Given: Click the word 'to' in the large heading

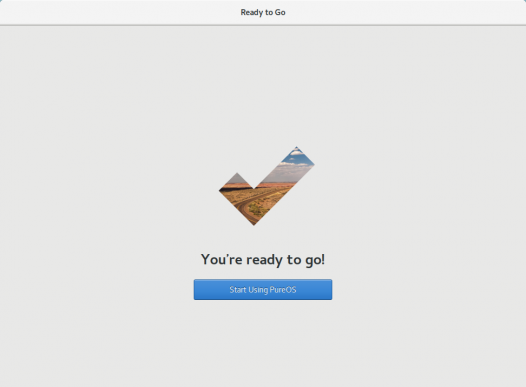Looking at the screenshot, I should [x=294, y=260].
